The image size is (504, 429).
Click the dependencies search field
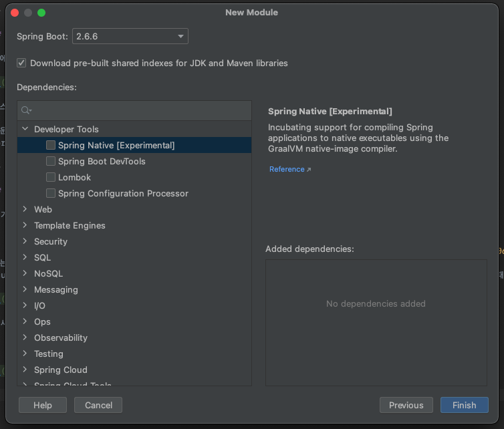point(134,110)
